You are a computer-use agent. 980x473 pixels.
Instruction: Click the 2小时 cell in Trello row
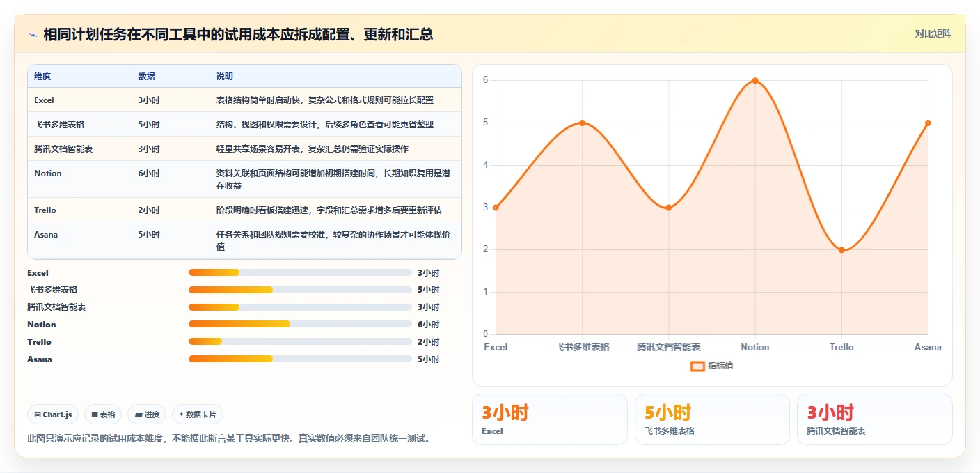[x=149, y=210]
